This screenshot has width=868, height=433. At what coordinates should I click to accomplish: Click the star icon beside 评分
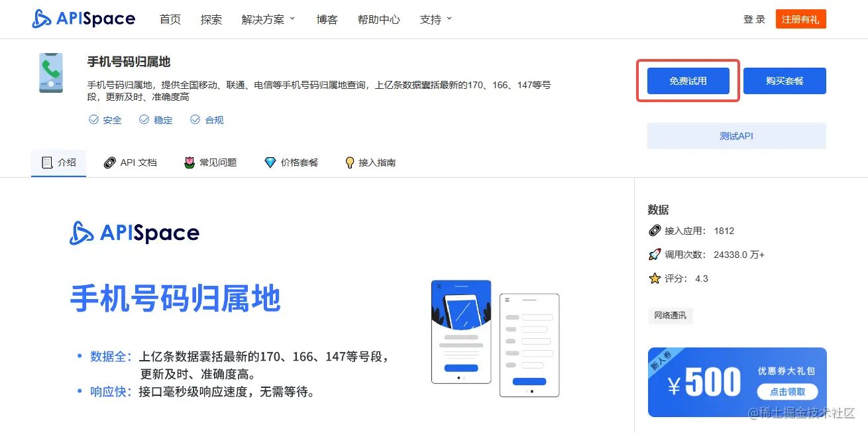(655, 278)
